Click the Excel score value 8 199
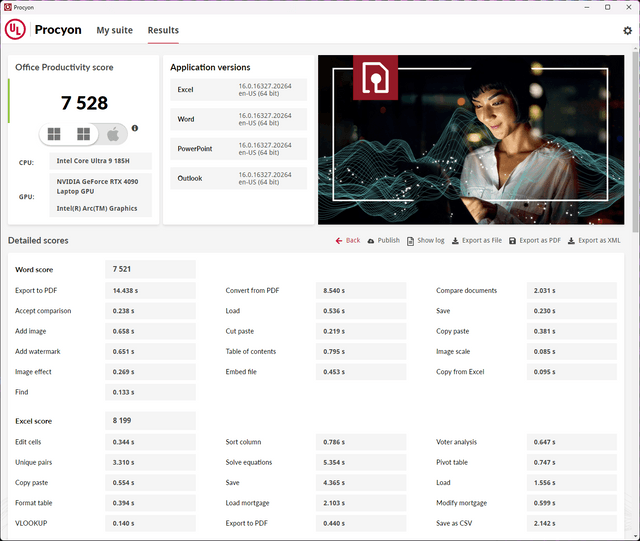The image size is (640, 541). click(x=150, y=421)
